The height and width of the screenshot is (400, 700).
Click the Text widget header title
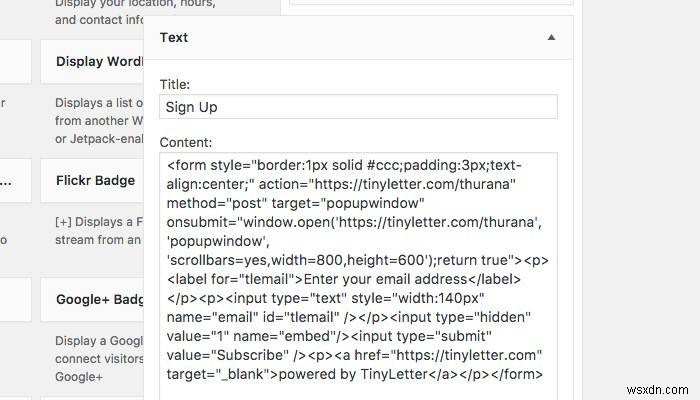click(x=174, y=38)
